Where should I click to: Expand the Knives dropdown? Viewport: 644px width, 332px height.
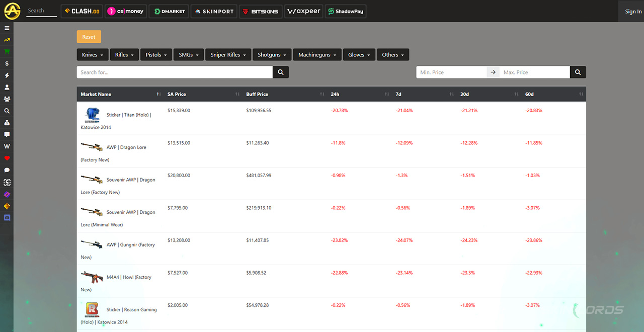pos(93,55)
